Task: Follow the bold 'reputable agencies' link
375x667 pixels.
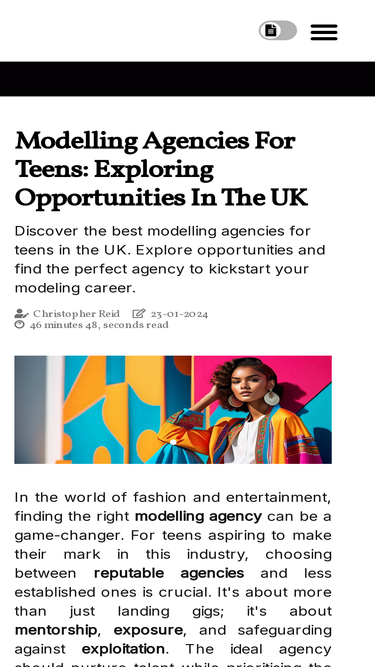Action: 169,573
